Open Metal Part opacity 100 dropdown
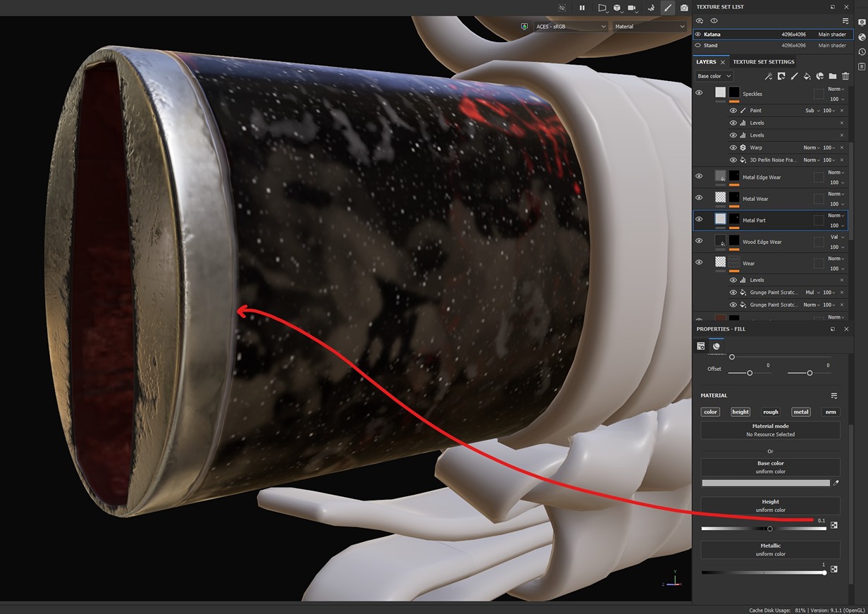868x614 pixels. coord(837,226)
